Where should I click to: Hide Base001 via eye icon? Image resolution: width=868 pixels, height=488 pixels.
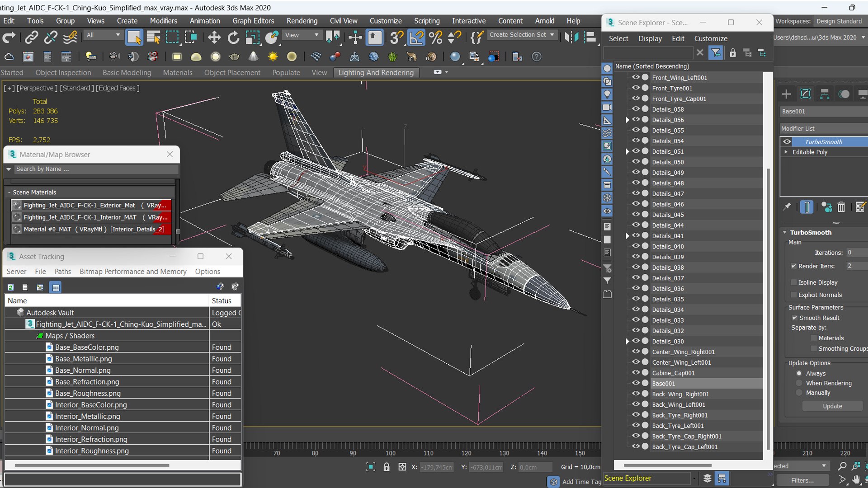[636, 383]
